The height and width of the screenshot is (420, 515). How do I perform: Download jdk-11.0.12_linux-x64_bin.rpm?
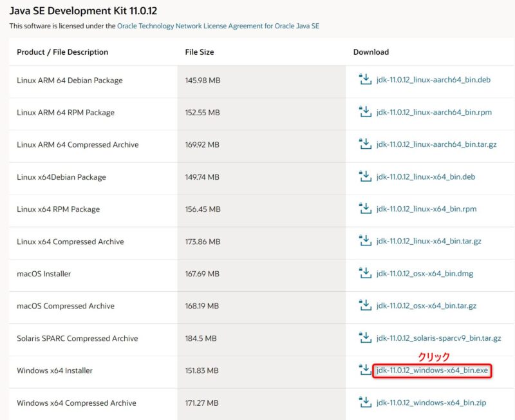[x=426, y=209]
